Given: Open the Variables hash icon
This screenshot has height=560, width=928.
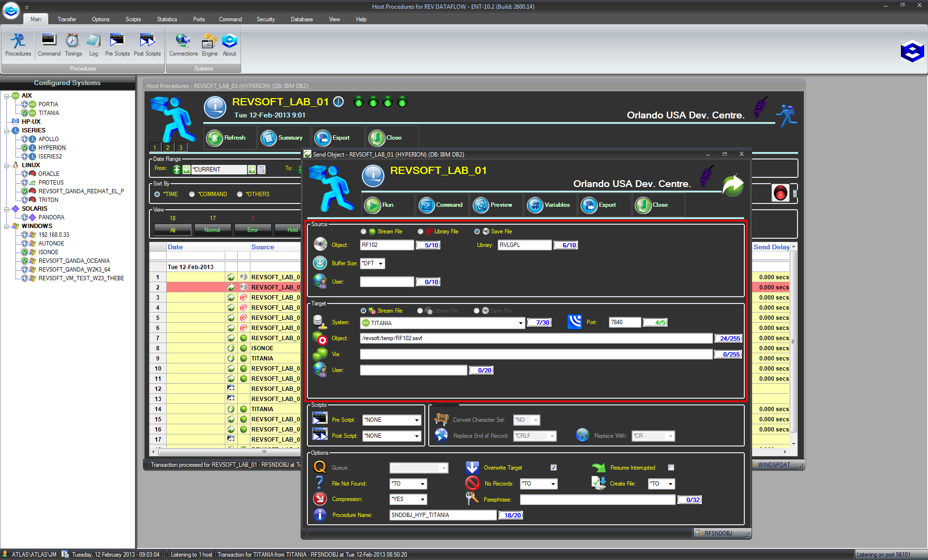Looking at the screenshot, I should [535, 205].
